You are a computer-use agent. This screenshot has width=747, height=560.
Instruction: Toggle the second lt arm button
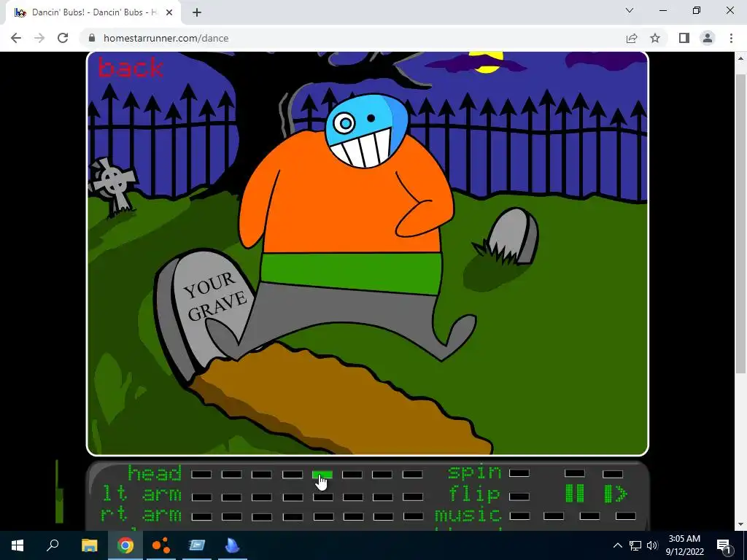coord(231,497)
